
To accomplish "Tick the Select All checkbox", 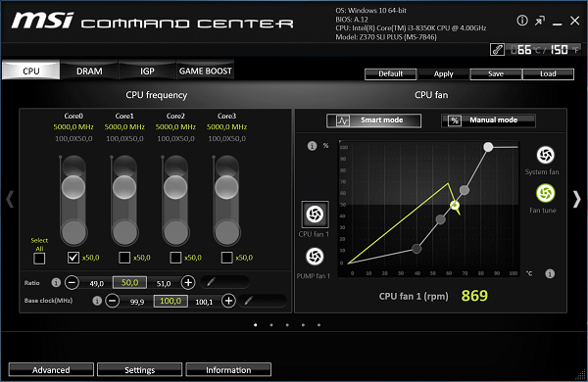I will coord(39,259).
